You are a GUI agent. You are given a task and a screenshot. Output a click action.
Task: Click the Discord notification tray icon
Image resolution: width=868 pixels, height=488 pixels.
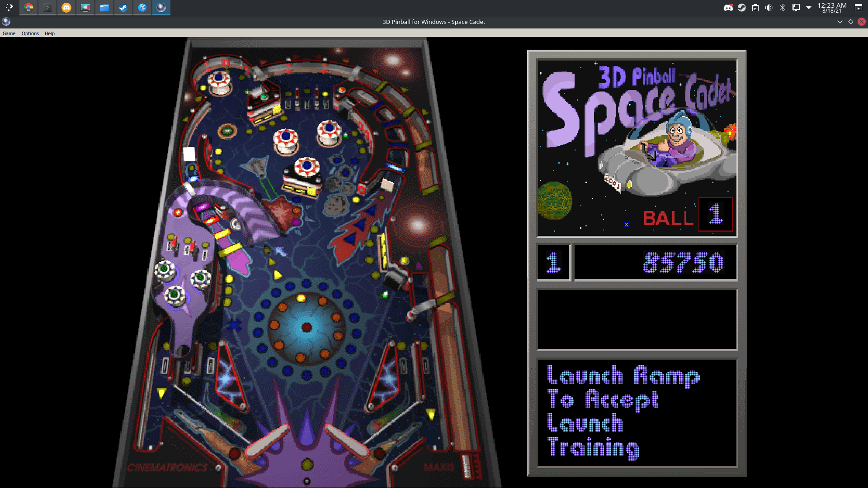(x=728, y=7)
